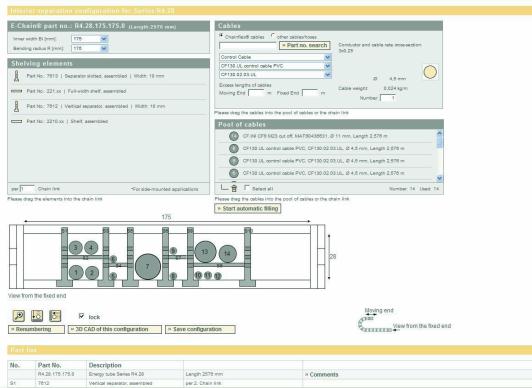This screenshot has height=388, width=532.
Task: Click the Part no. search button
Action: click(305, 45)
